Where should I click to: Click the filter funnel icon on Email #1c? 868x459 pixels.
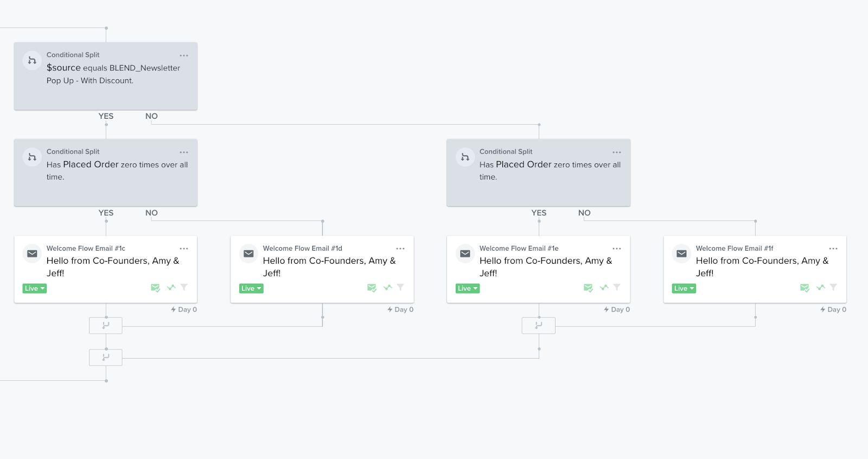click(x=184, y=287)
